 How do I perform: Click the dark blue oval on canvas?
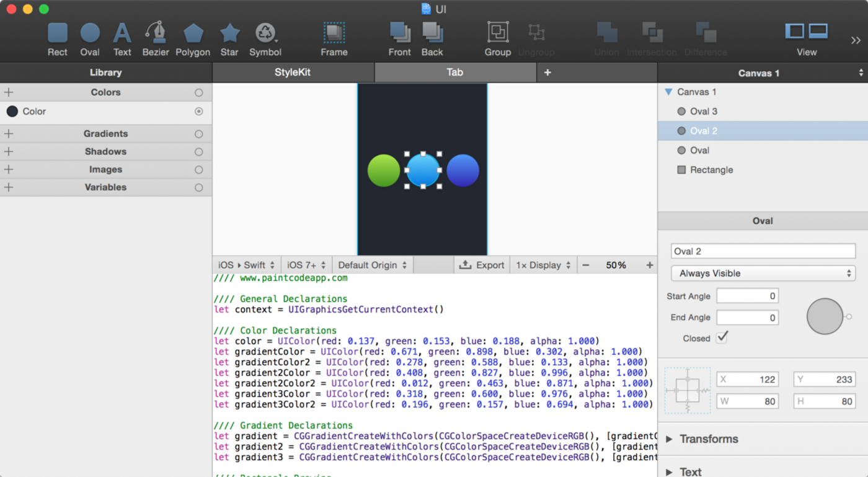tap(463, 171)
